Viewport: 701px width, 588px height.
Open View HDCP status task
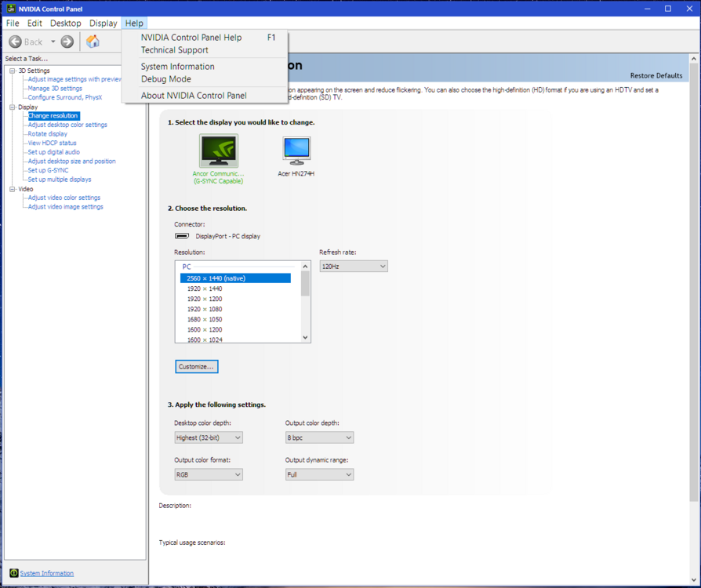click(52, 143)
